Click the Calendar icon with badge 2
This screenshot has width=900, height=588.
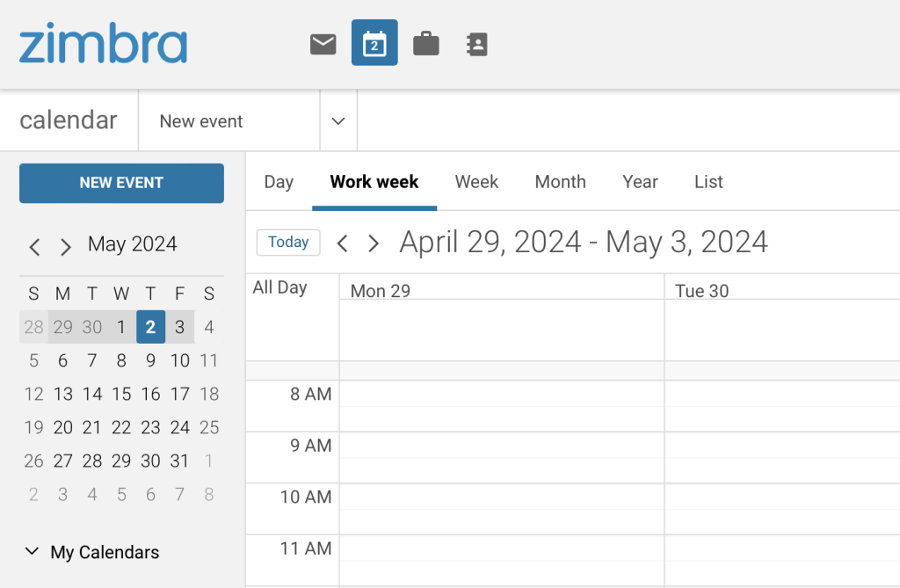(x=374, y=42)
